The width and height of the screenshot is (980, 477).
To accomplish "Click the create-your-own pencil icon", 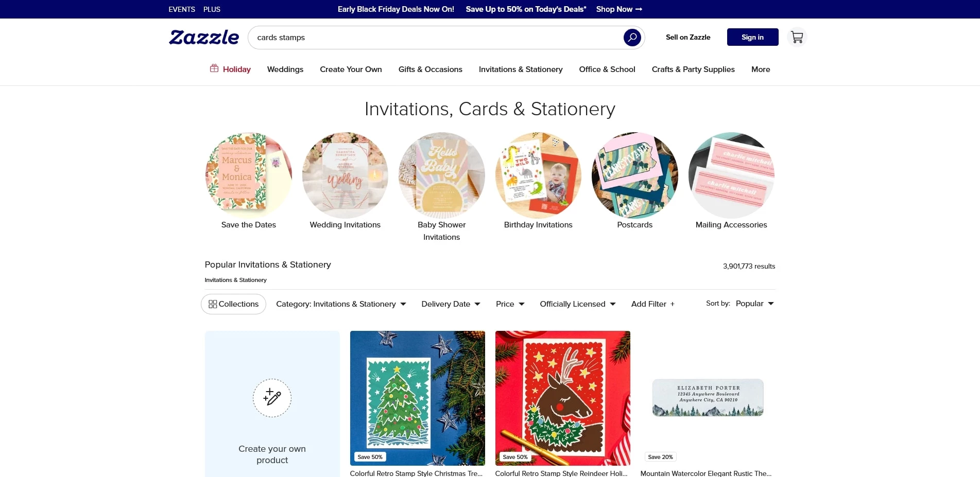I will [x=272, y=398].
